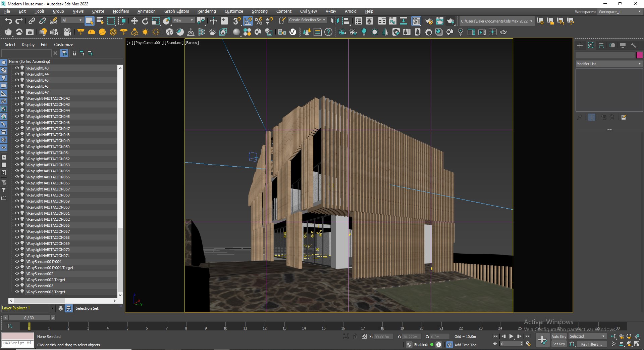Open the Graph Editors menu

(x=176, y=11)
